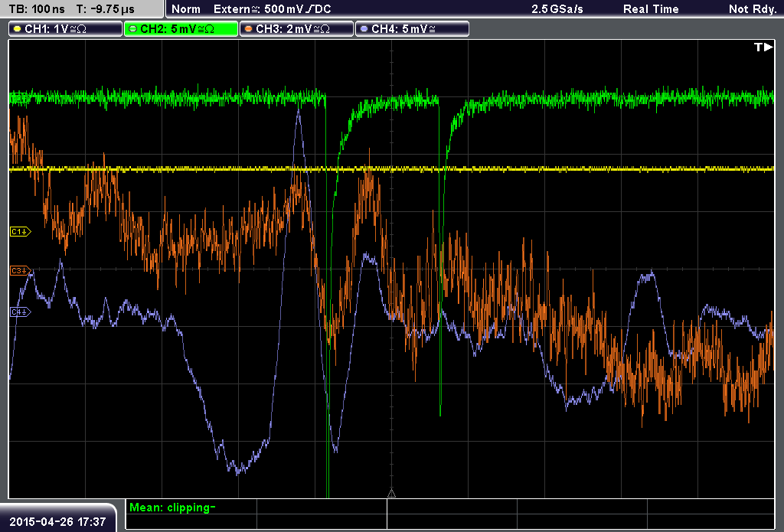Click the T: -9.75 µs trigger offset readout
Screen dimensions: 784x532
106,9
